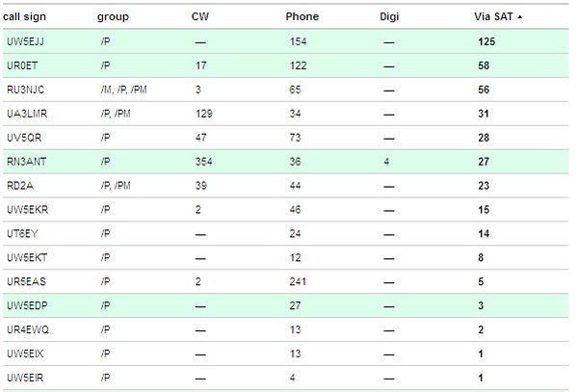Click the UT6EY call sign

[22, 234]
